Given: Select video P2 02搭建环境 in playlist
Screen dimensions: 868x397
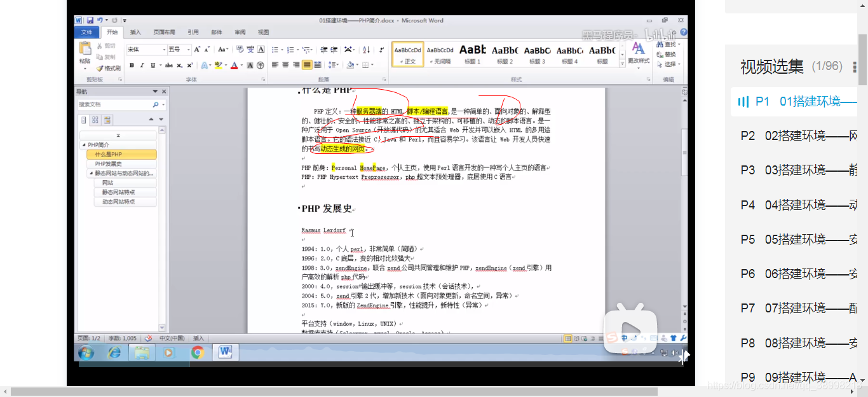Looking at the screenshot, I should [799, 136].
